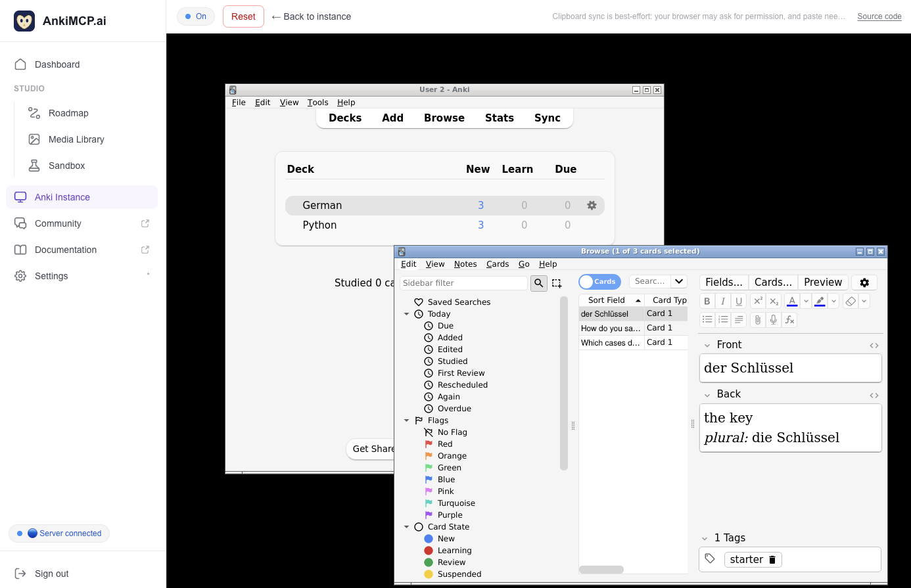
Task: Apply subscript formatting
Action: (774, 301)
